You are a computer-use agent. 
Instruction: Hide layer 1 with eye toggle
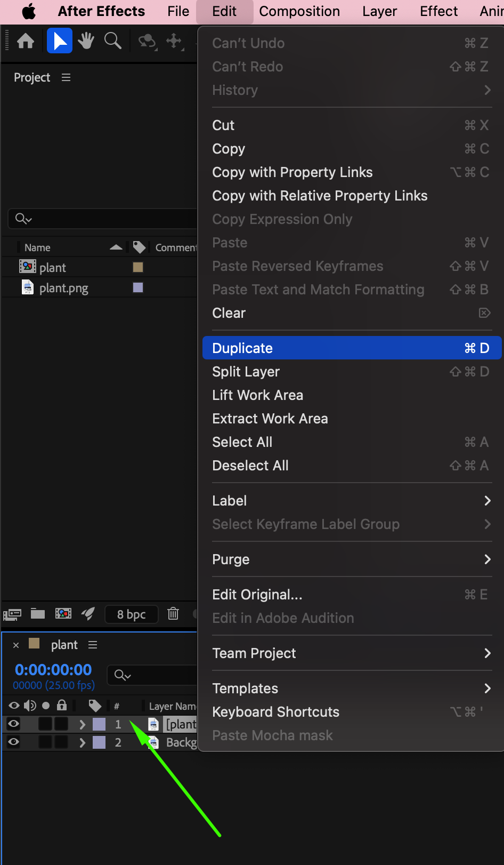(14, 724)
